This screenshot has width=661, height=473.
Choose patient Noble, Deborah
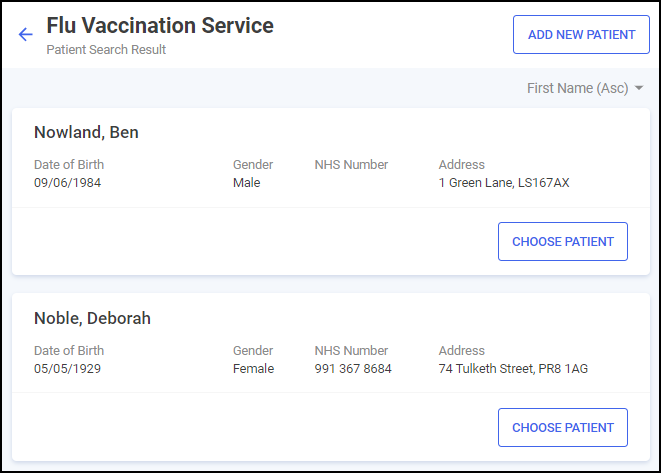pyautogui.click(x=562, y=427)
